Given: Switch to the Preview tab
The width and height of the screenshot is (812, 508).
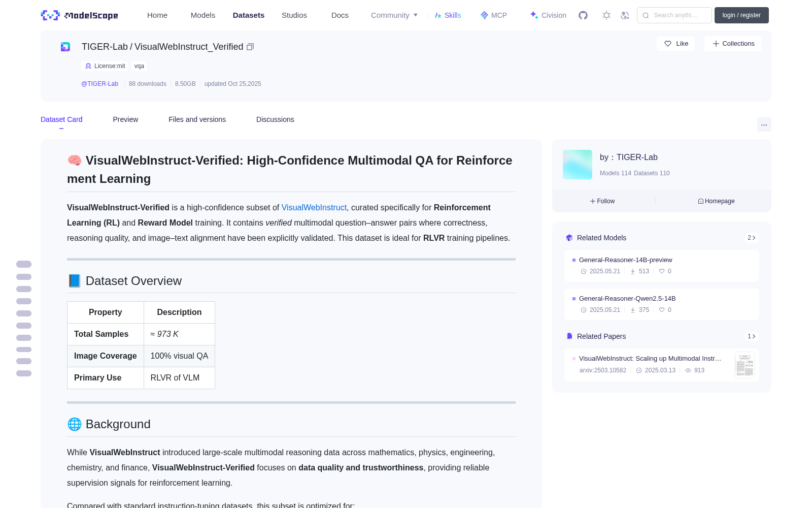Looking at the screenshot, I should [125, 119].
